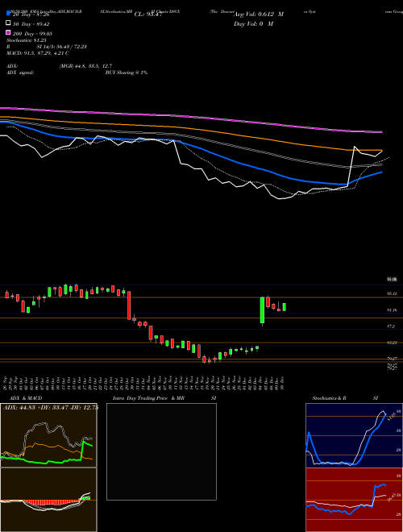Screen dimensions: 403x532
Task: Click the 'ADX & MACD' panel heading
Action: 26,398
